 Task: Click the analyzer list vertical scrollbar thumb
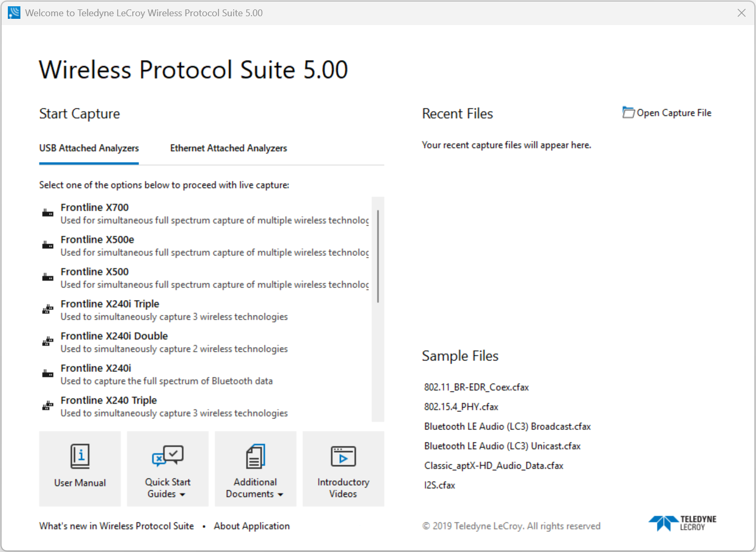coord(377,256)
